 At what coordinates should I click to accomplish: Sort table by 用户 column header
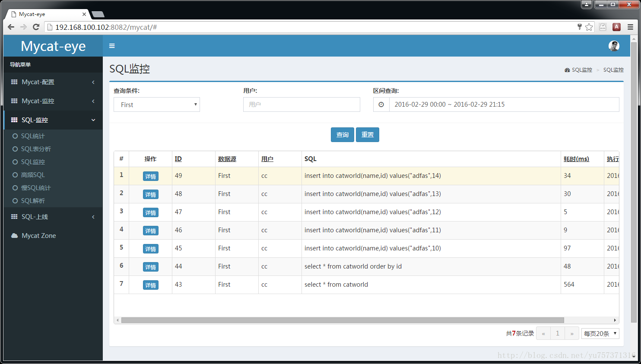tap(267, 159)
